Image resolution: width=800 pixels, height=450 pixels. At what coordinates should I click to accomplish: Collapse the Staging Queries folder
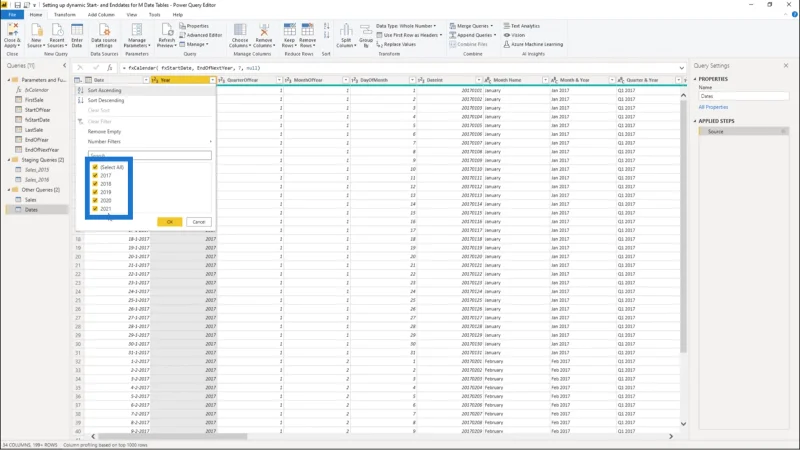9,160
